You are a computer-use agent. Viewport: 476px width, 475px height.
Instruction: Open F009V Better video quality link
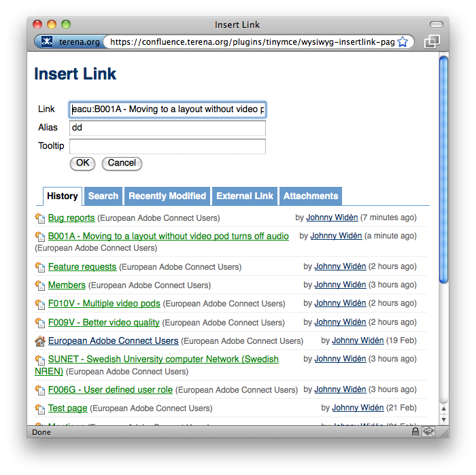tap(104, 322)
